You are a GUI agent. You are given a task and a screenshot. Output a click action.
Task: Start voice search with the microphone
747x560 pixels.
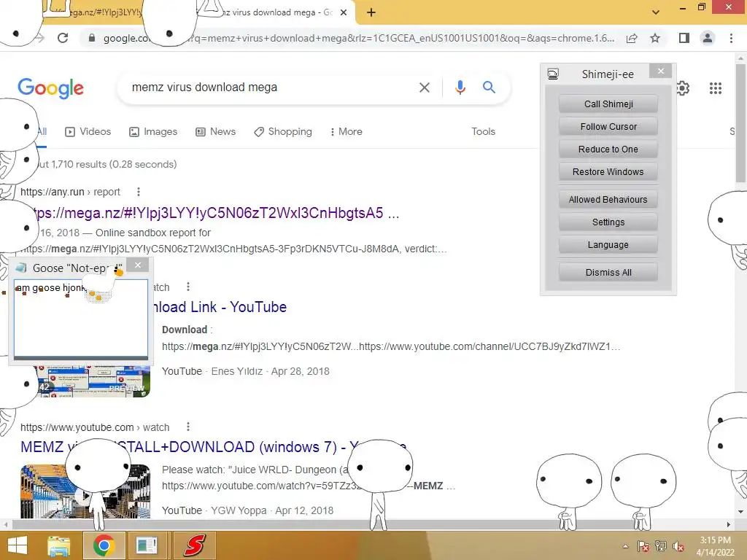pos(460,87)
